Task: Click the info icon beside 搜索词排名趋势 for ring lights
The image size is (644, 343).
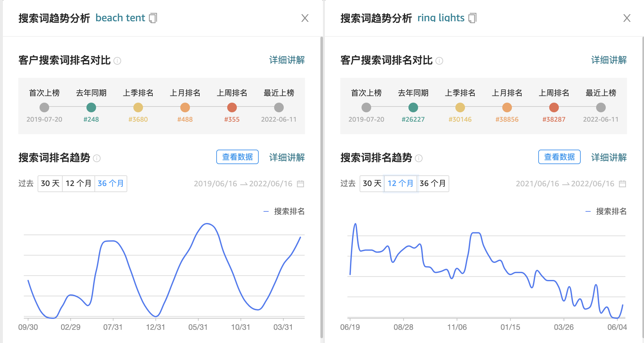Action: (x=418, y=158)
